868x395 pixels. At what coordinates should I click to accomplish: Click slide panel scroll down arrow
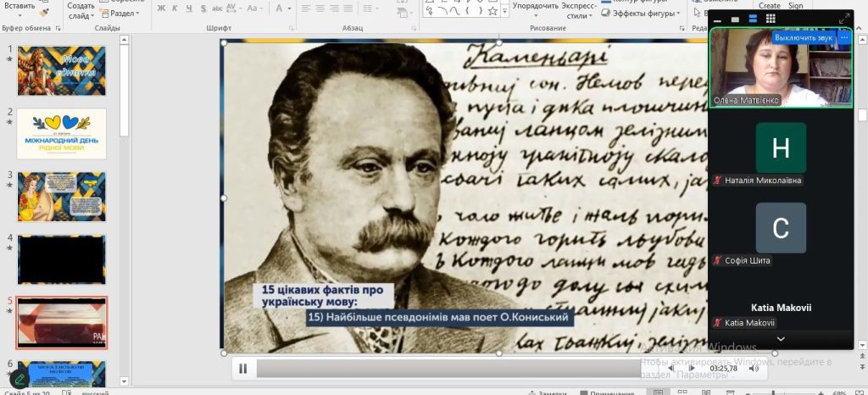125,381
